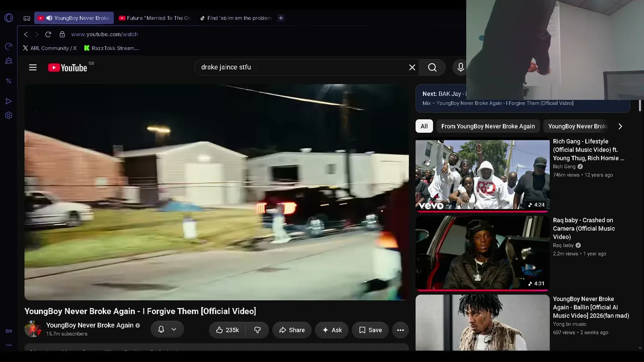Open the Raq baby Crashed on Camera thumbnail
Viewport: 644px width, 362px height.
coord(482,253)
